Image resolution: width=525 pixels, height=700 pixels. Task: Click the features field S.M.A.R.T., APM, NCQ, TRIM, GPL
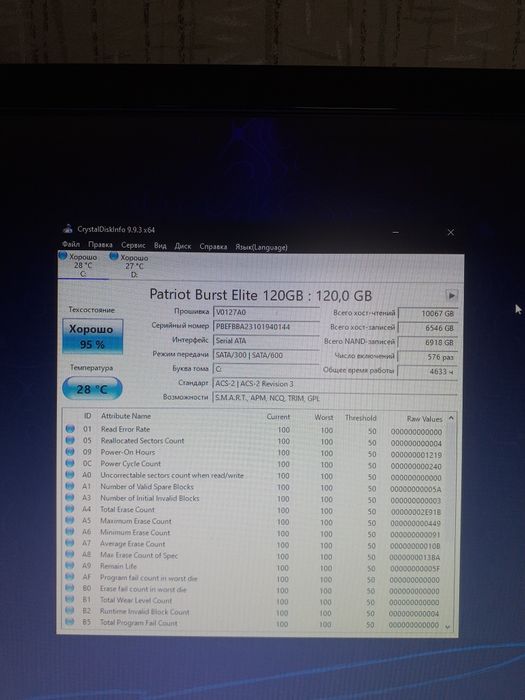coord(335,398)
